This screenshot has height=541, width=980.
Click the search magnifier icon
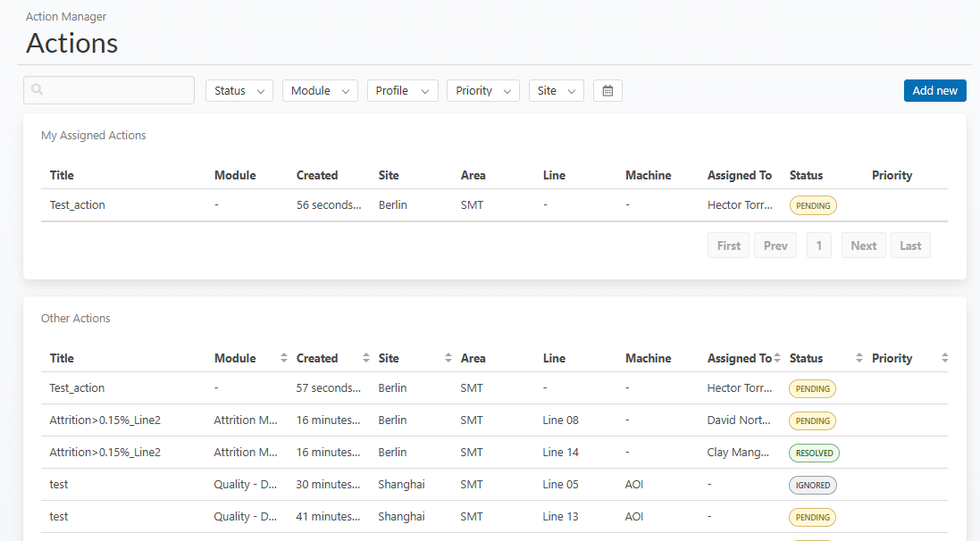pyautogui.click(x=37, y=90)
